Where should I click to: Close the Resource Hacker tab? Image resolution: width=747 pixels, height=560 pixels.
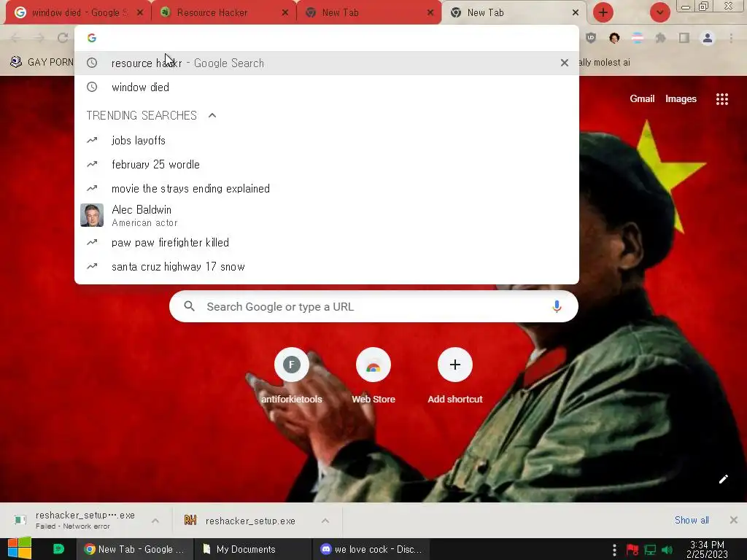pyautogui.click(x=285, y=13)
